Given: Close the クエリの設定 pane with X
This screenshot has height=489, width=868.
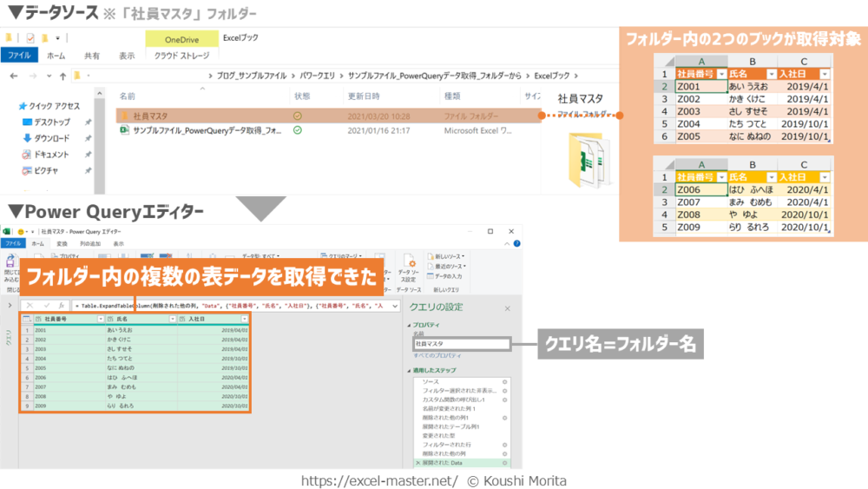Looking at the screenshot, I should point(507,307).
